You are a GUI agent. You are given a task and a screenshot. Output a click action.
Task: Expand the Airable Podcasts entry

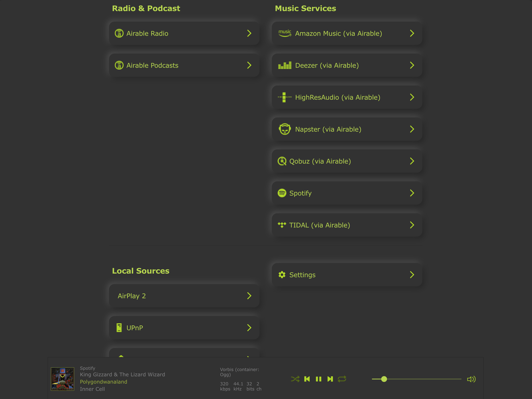[x=184, y=65]
